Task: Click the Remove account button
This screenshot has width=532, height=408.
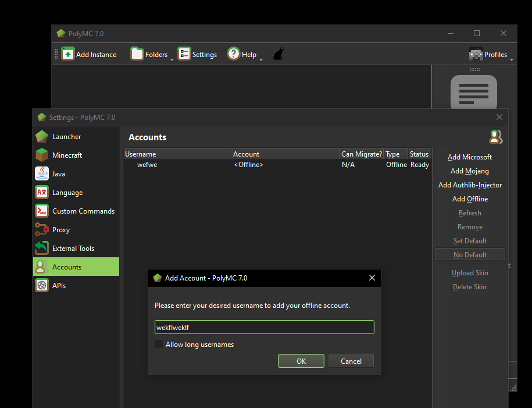Action: coord(470,226)
